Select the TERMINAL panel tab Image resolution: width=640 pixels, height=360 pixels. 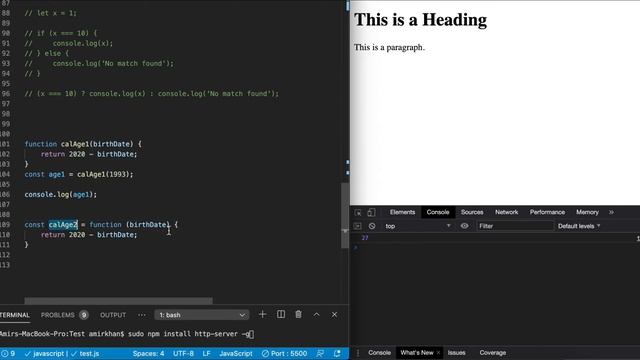click(x=15, y=315)
